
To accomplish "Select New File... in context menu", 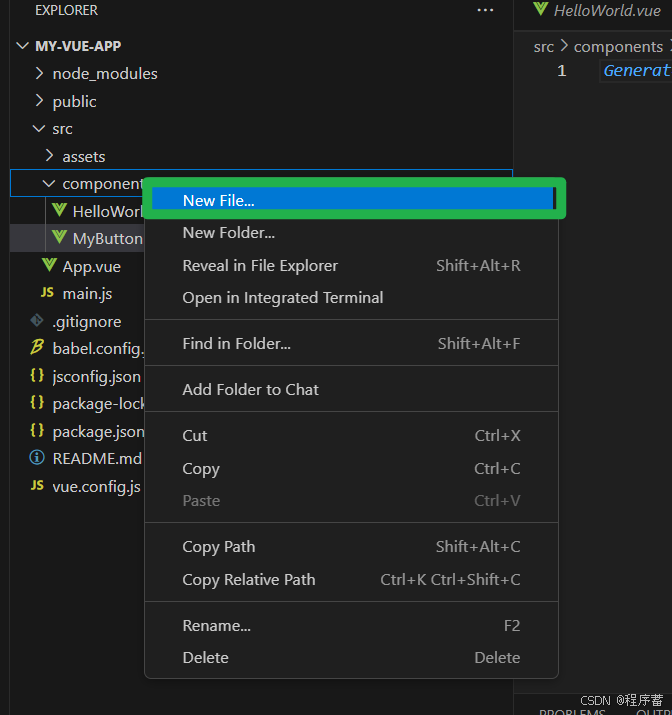I will (x=218, y=200).
